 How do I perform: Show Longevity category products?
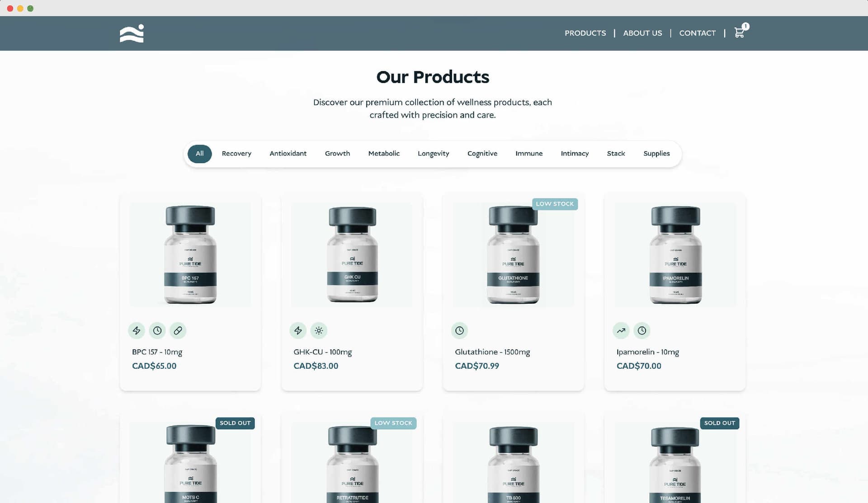(x=433, y=154)
